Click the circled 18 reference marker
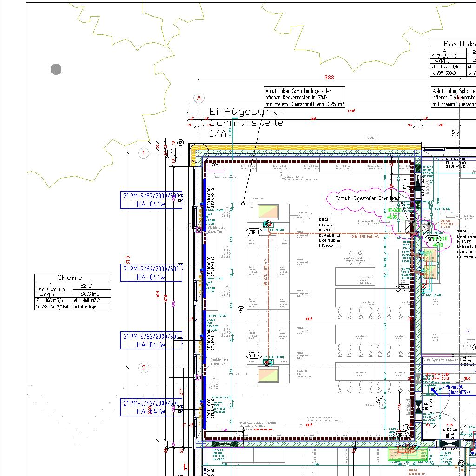Viewport: 476px width, 476px height. pos(180,143)
